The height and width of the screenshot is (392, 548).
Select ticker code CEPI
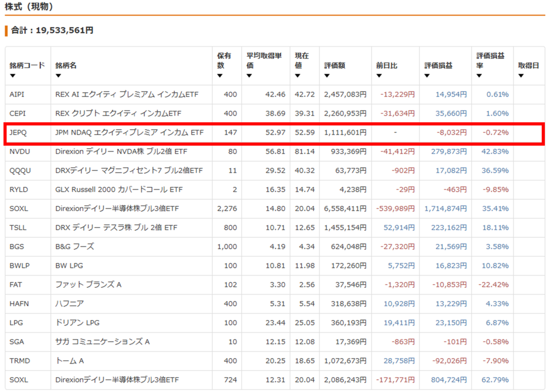tap(16, 114)
